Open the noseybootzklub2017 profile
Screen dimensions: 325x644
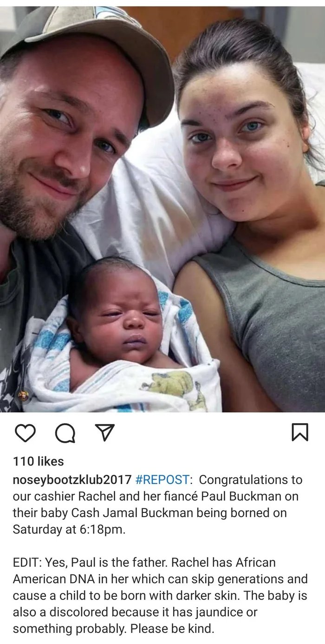(x=73, y=479)
